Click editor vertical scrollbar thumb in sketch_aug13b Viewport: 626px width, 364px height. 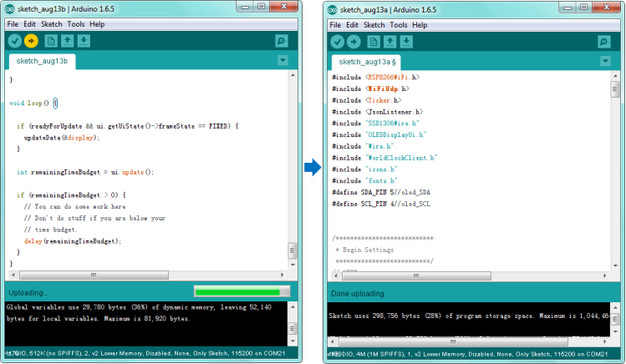(293, 250)
